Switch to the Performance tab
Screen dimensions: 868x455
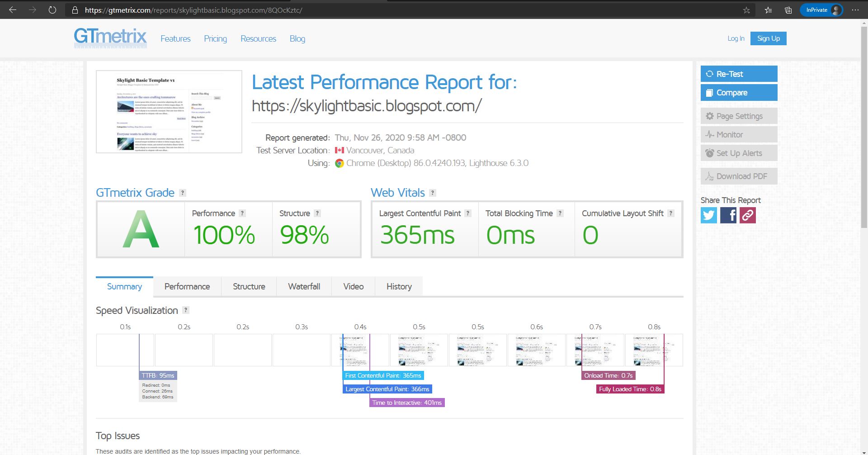(187, 286)
